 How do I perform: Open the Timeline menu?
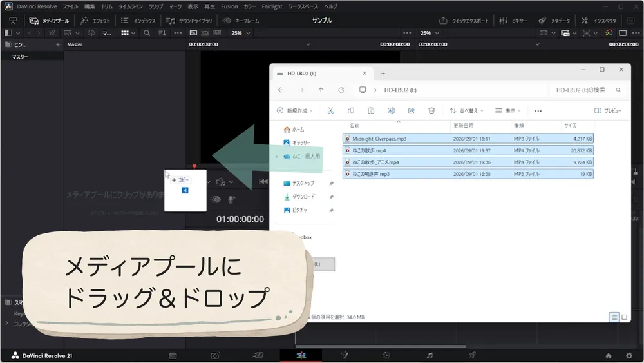tap(131, 6)
